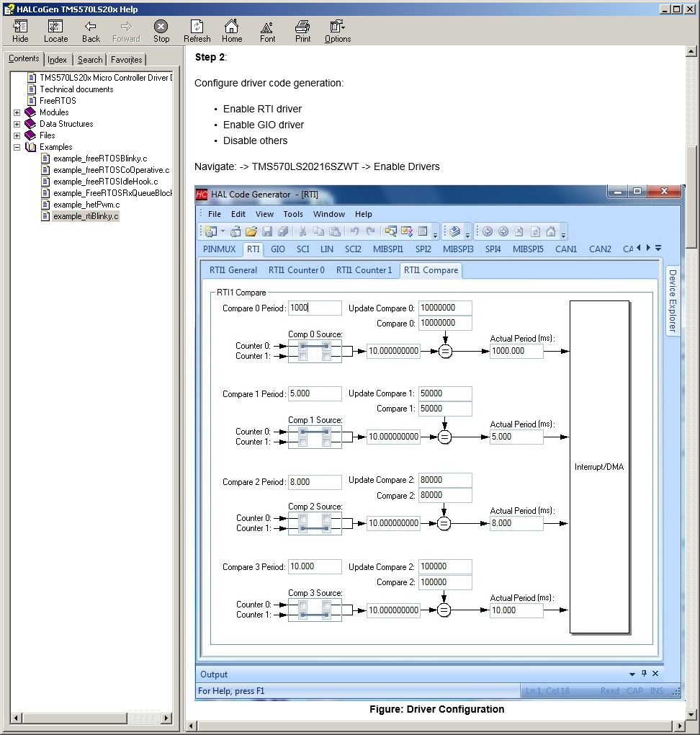The width and height of the screenshot is (700, 735).
Task: Open the module tabs overflow list arrow
Action: click(658, 248)
